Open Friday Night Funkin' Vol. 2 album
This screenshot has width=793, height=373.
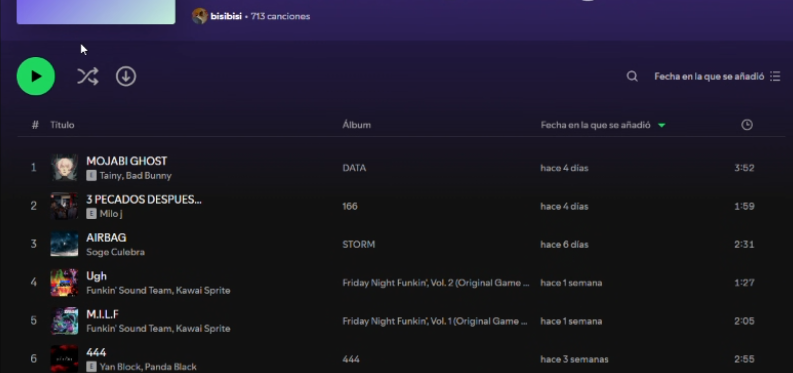click(436, 283)
